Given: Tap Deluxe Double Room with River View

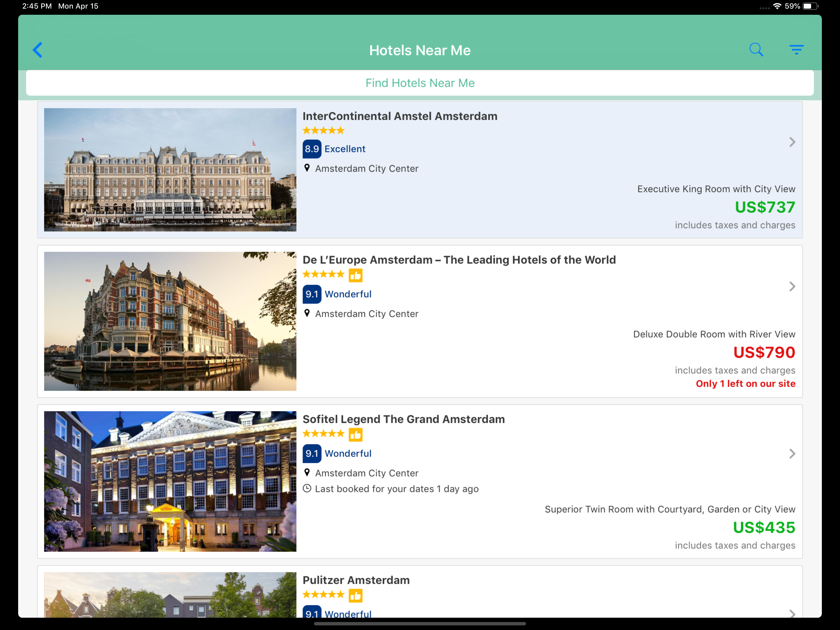Looking at the screenshot, I should pyautogui.click(x=714, y=334).
